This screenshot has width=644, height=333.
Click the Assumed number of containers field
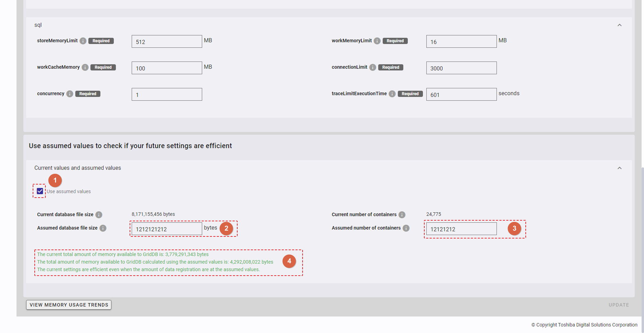click(461, 229)
